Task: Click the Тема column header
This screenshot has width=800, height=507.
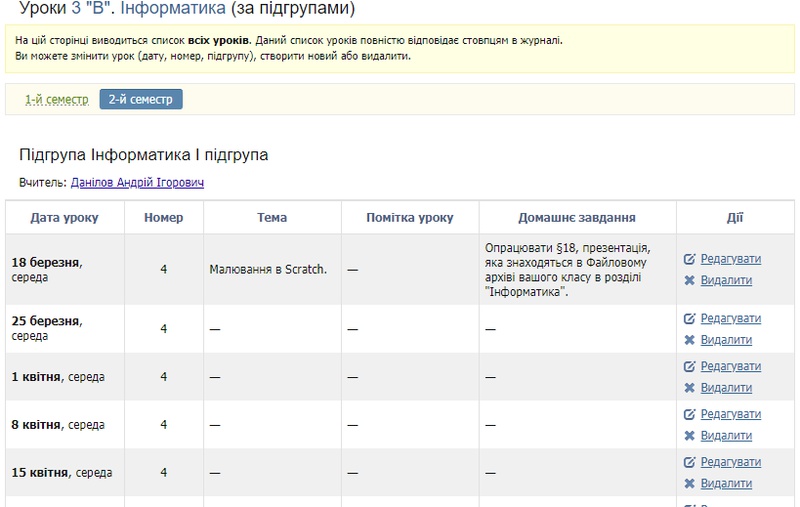Action: click(272, 218)
